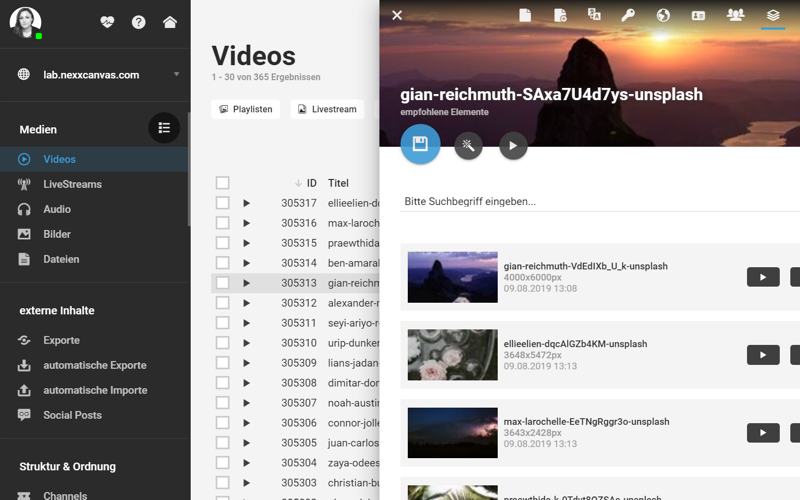
Task: Open thumbnail of max-larochelle-EeTNgRggr3o-unsplash
Action: coord(453,433)
